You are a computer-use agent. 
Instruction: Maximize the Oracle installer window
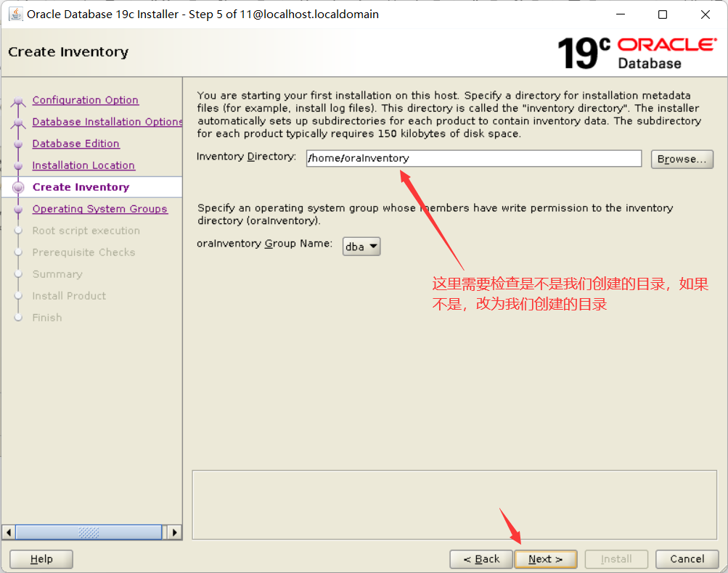pyautogui.click(x=663, y=15)
